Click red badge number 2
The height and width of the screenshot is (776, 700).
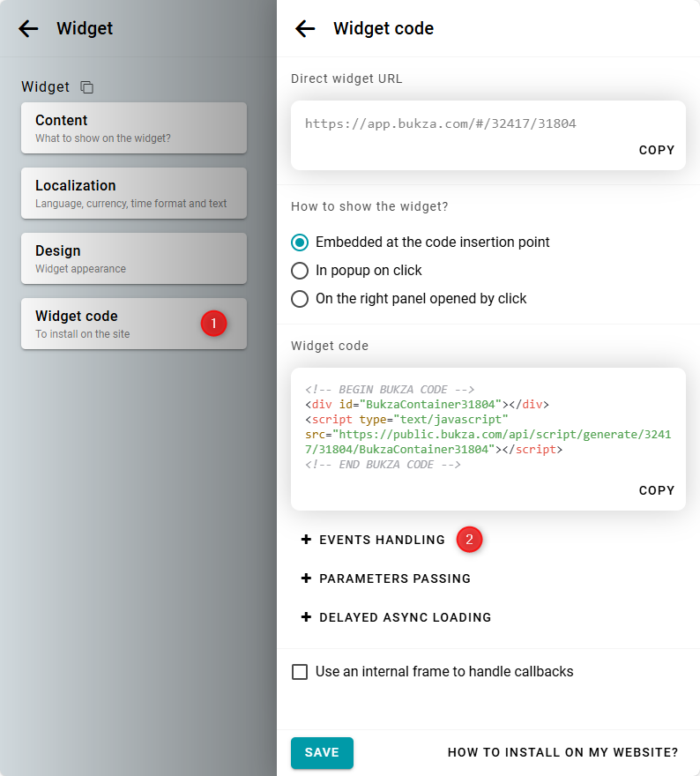[x=469, y=540]
